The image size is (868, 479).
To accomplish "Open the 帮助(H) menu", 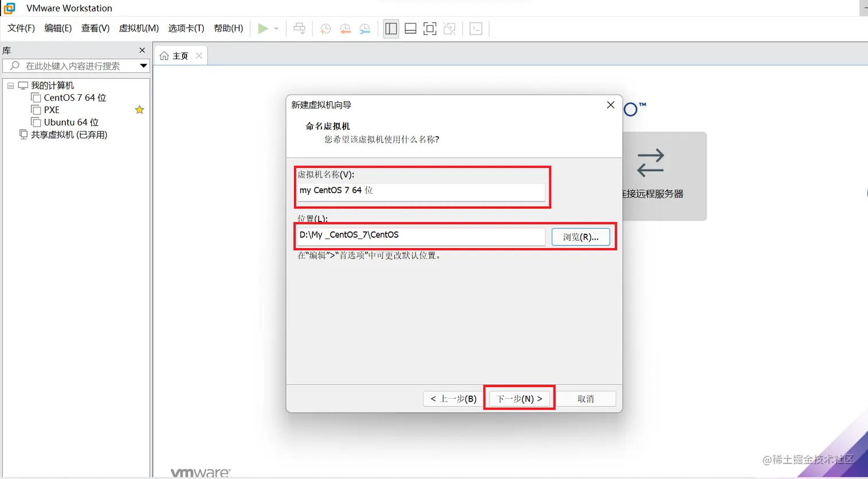I will pyautogui.click(x=228, y=28).
